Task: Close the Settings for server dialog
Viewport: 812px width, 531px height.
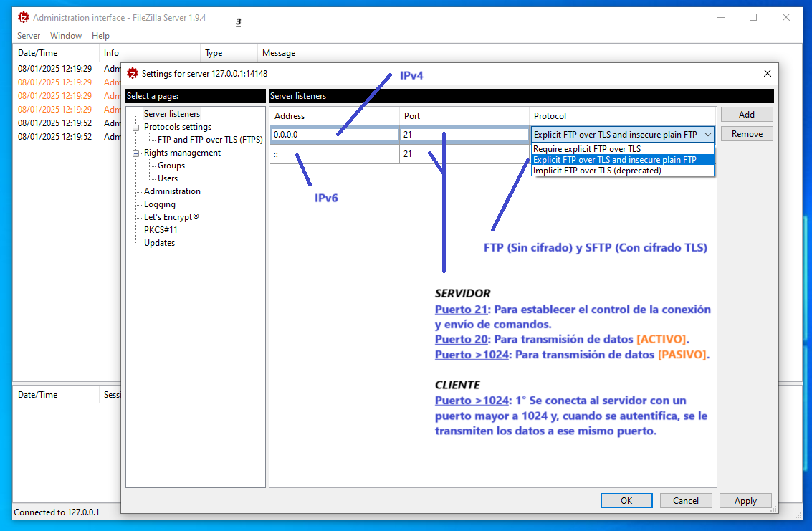Action: pos(768,73)
